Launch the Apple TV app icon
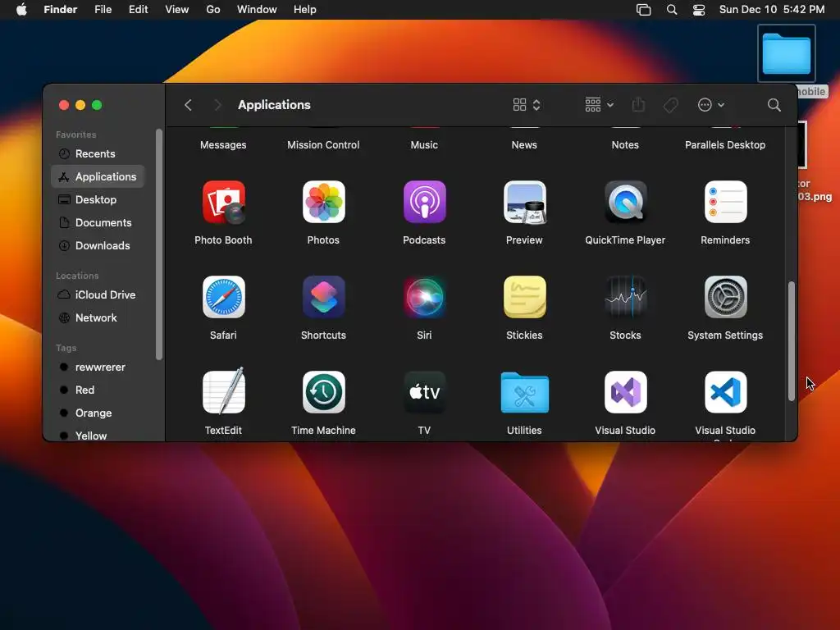840x630 pixels. [424, 392]
